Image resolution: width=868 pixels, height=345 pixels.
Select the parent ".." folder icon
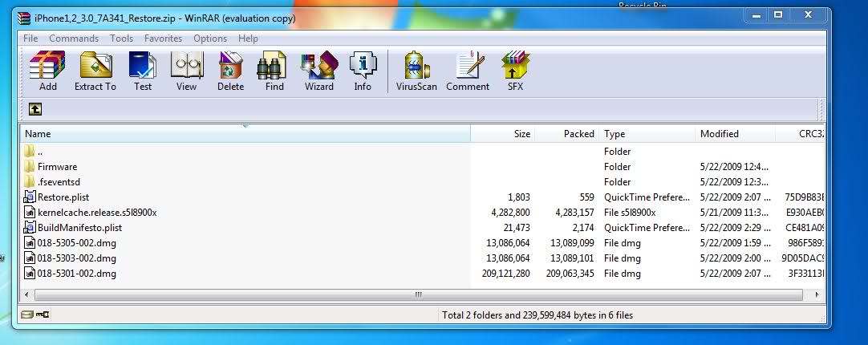click(x=30, y=151)
